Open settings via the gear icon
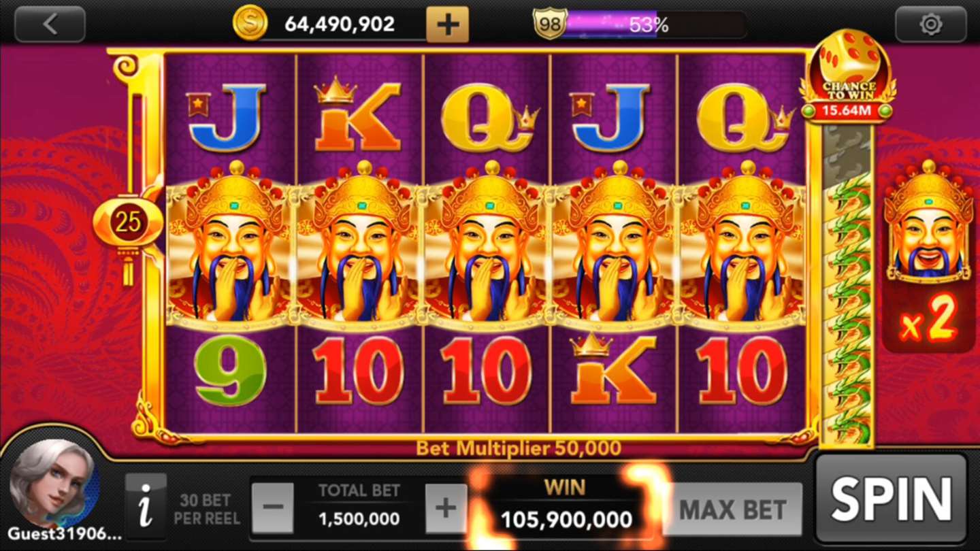The height and width of the screenshot is (551, 980). [x=930, y=24]
